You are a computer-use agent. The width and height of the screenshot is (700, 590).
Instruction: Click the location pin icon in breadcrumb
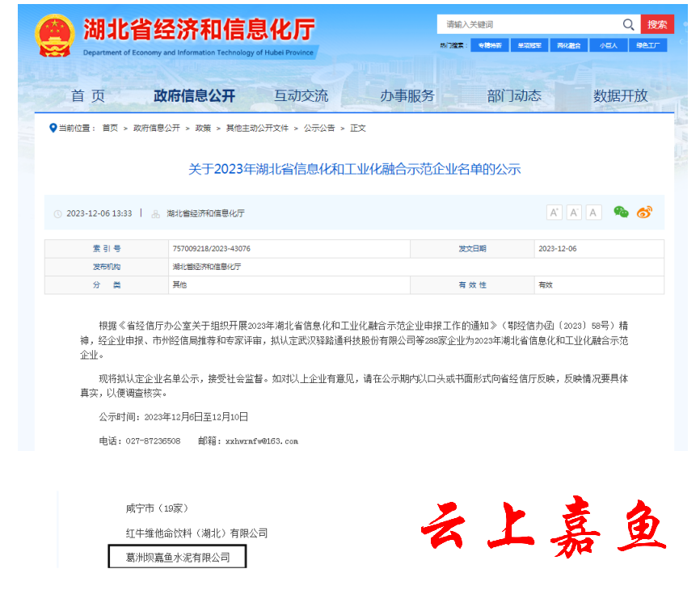click(53, 128)
